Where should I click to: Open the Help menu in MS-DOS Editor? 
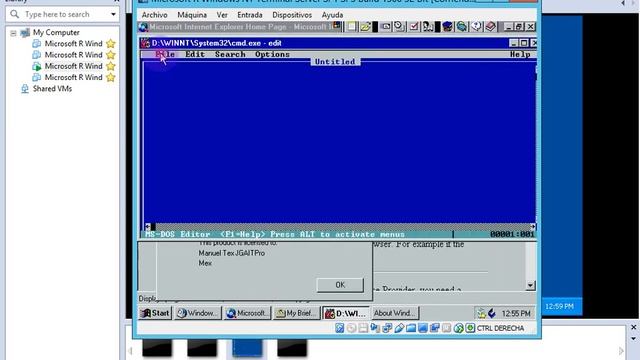pyautogui.click(x=520, y=54)
